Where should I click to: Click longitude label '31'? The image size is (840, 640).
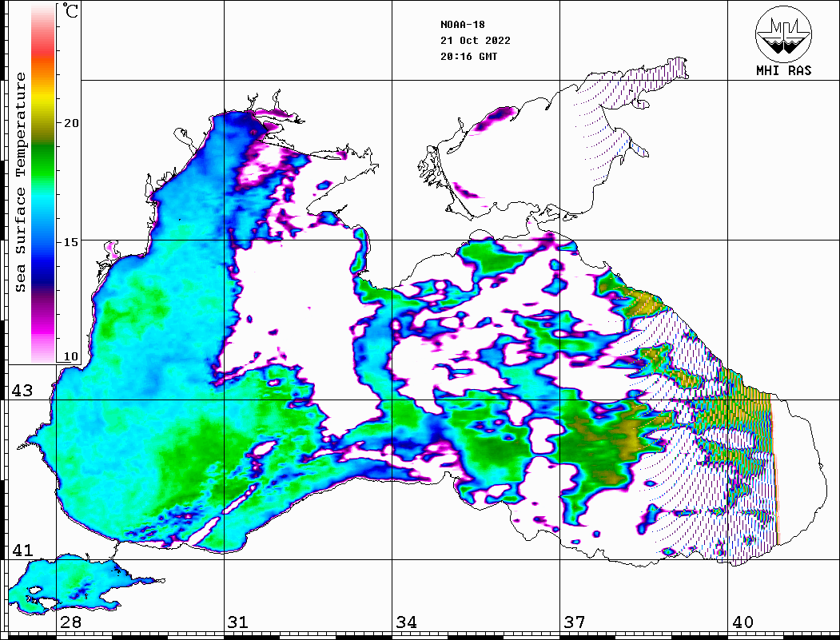pos(238,622)
